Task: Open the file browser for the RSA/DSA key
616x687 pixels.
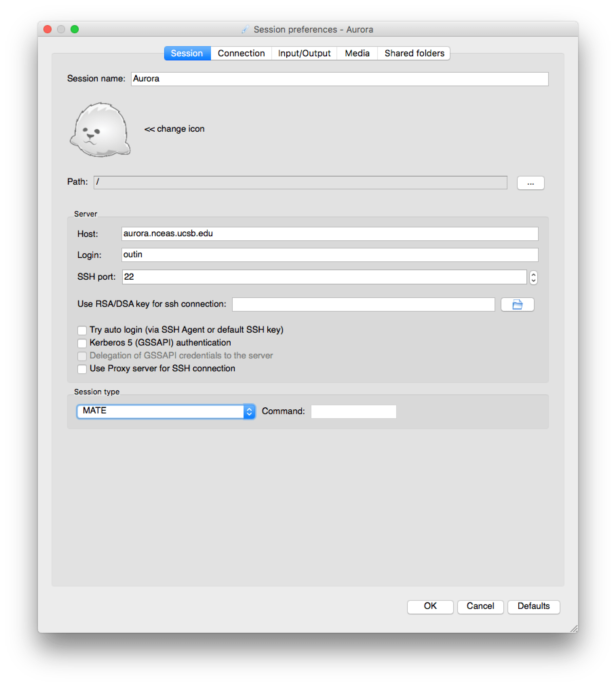Action: 517,304
